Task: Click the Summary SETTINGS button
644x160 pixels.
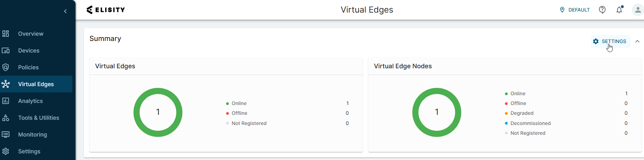Action: pyautogui.click(x=610, y=41)
